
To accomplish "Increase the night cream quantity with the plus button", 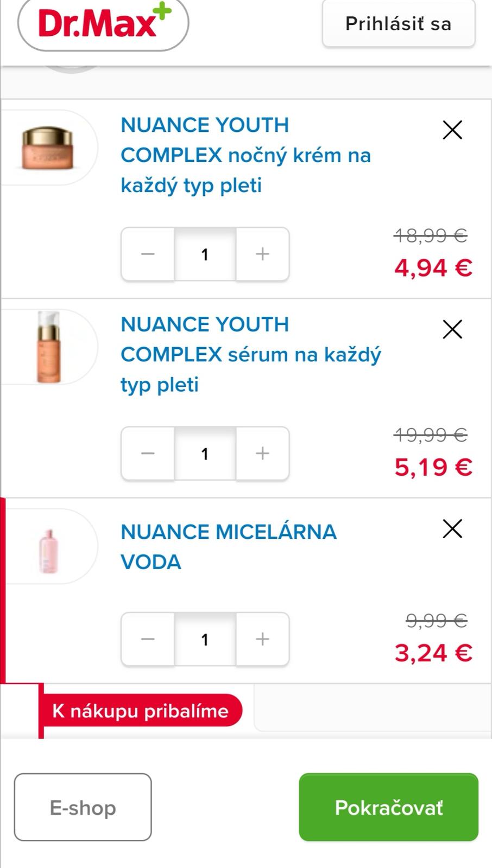I will click(263, 254).
